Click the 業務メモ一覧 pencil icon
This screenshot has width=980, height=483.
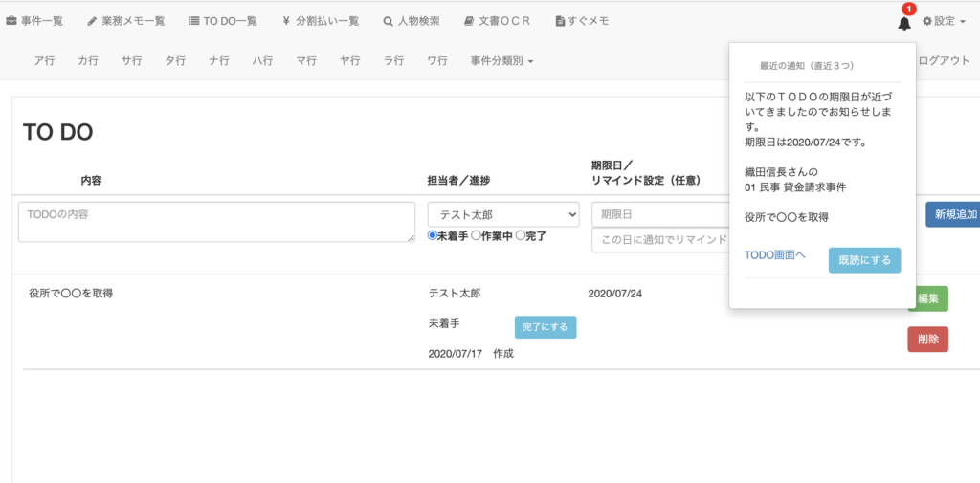point(92,21)
